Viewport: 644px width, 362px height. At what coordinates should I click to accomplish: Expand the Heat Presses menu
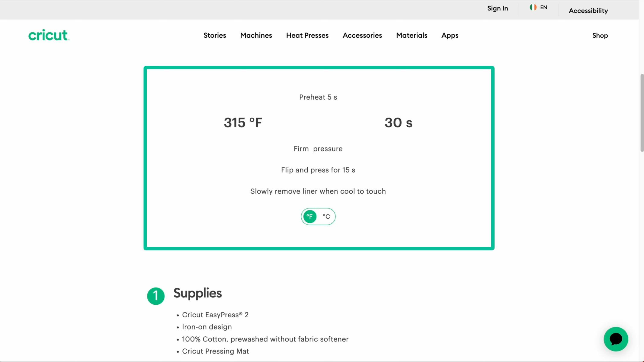(x=307, y=35)
